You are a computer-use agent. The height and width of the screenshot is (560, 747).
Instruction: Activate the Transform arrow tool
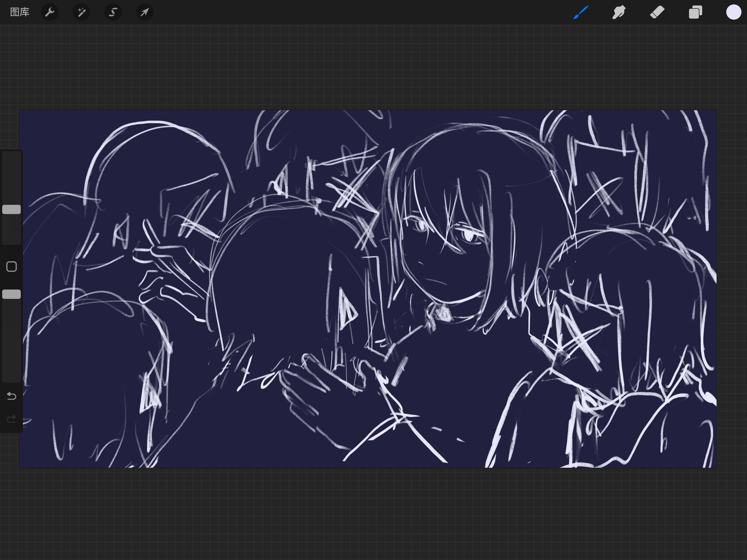[145, 12]
